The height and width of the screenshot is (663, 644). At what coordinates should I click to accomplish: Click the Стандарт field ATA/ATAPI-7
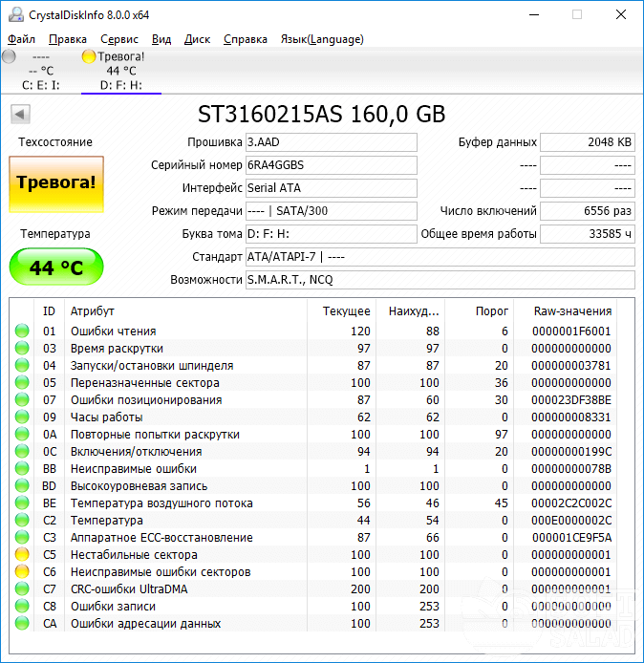tap(440, 257)
